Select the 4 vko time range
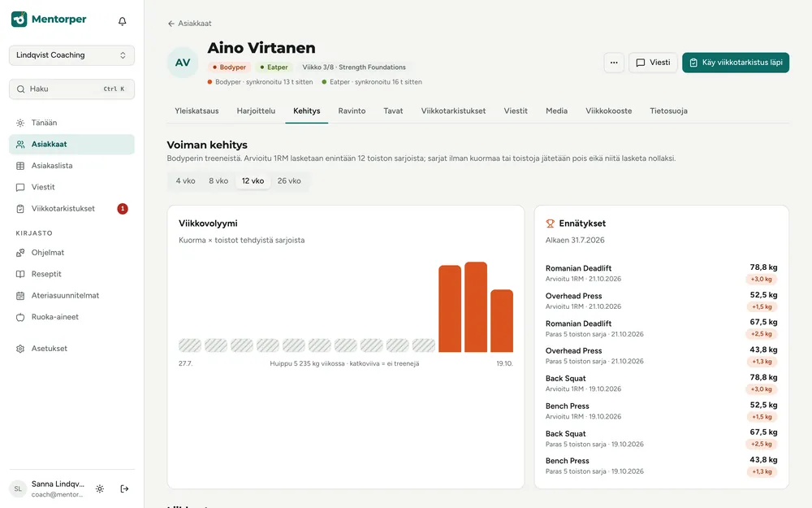The height and width of the screenshot is (508, 812). pos(185,181)
